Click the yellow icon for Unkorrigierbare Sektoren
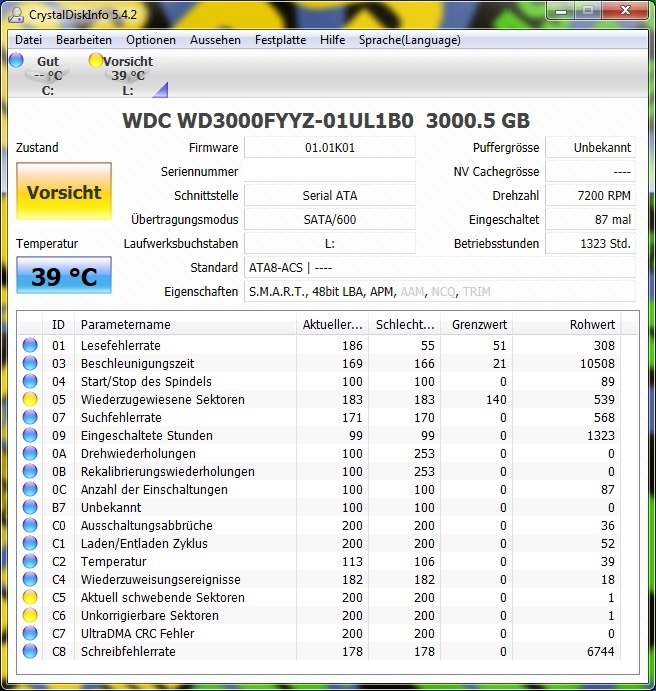656x691 pixels. coord(30,615)
